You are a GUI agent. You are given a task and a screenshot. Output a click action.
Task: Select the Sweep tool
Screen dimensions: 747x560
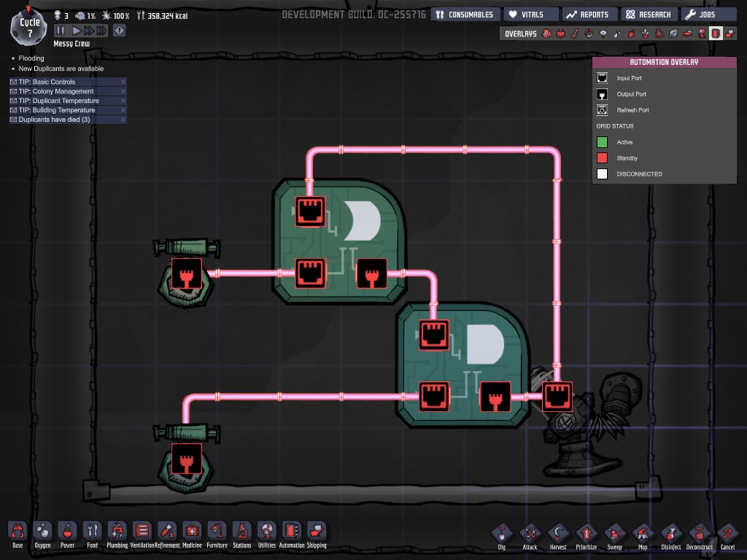tap(615, 533)
